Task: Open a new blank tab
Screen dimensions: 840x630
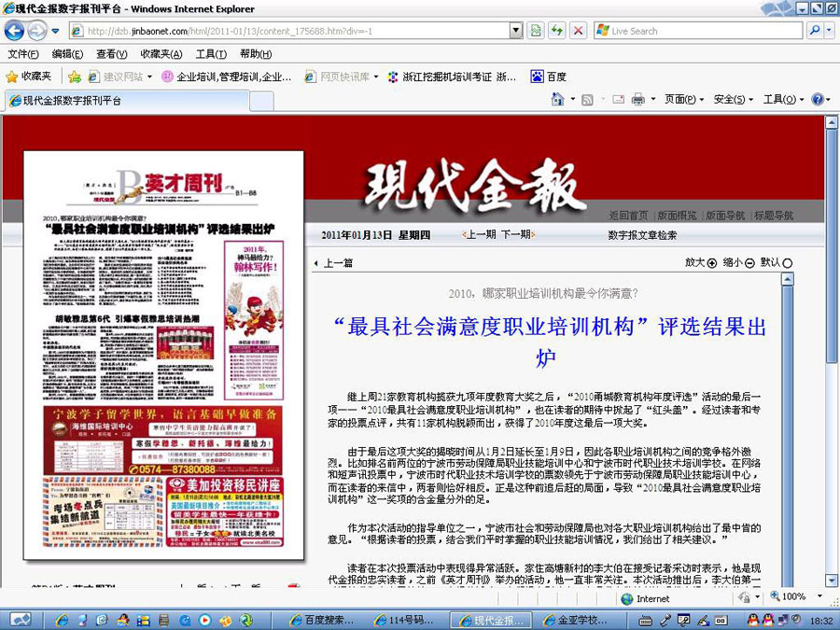Action: point(261,101)
